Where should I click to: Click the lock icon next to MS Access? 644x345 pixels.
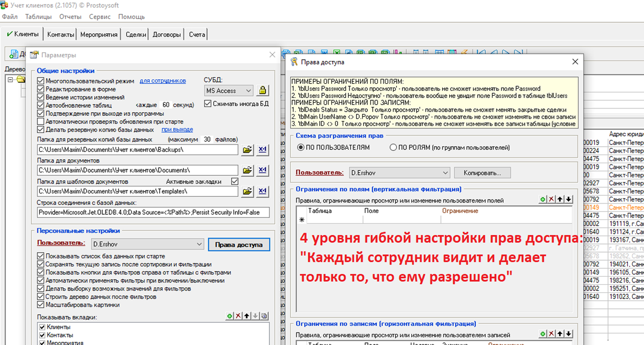pyautogui.click(x=262, y=90)
